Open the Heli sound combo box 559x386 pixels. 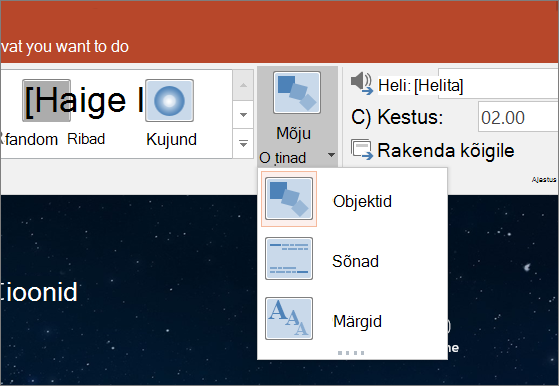[498, 84]
